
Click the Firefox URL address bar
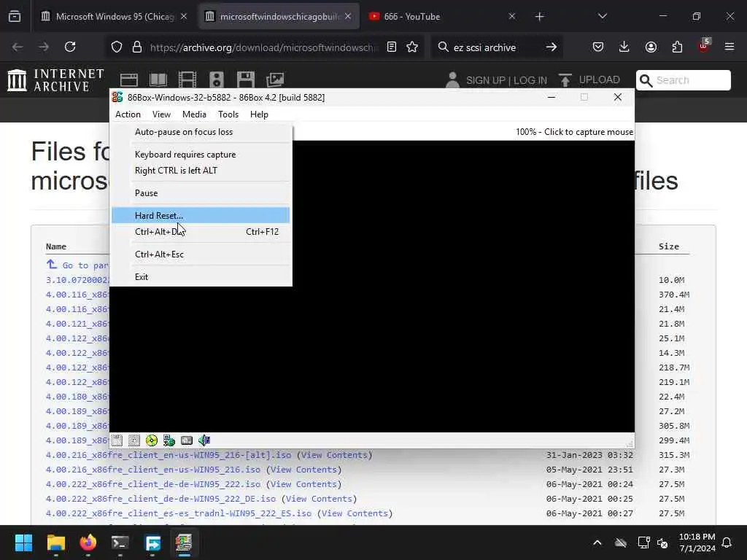(x=263, y=47)
